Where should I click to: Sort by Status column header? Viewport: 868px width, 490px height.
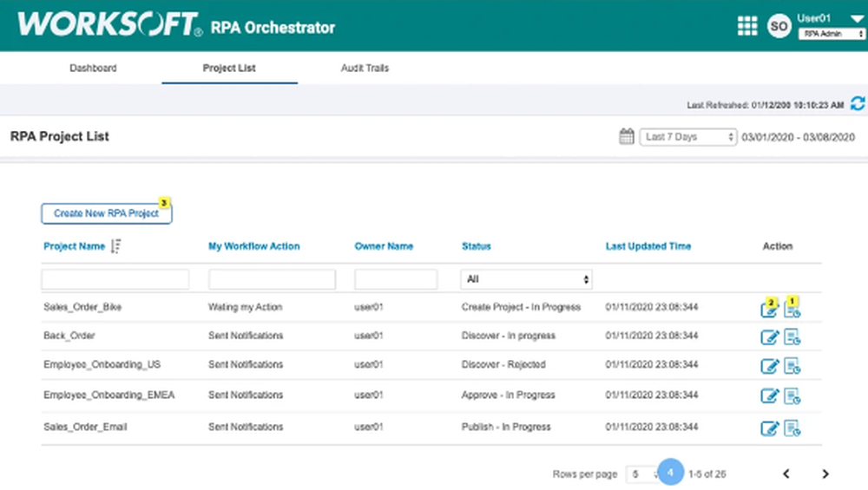click(476, 246)
